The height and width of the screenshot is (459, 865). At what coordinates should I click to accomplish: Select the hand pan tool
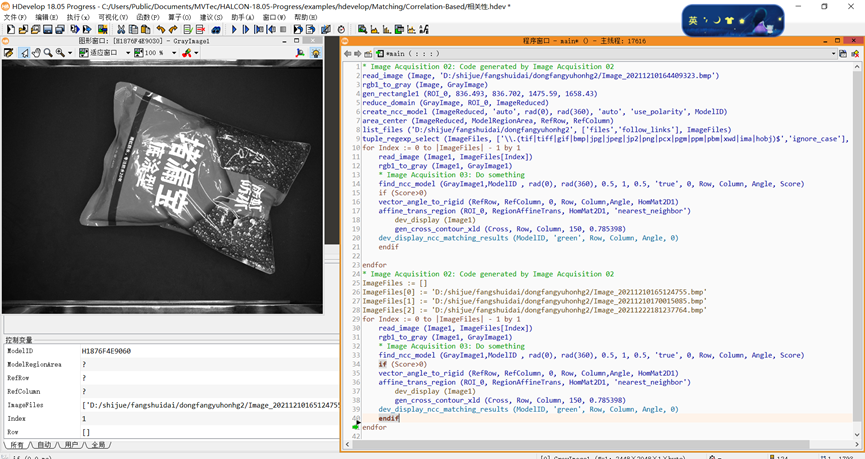click(36, 52)
